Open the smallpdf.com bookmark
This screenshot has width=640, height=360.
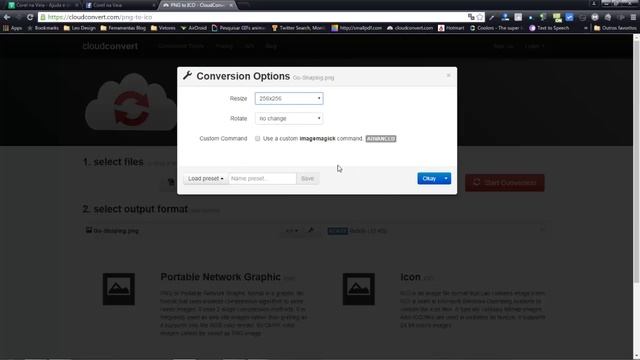point(356,28)
